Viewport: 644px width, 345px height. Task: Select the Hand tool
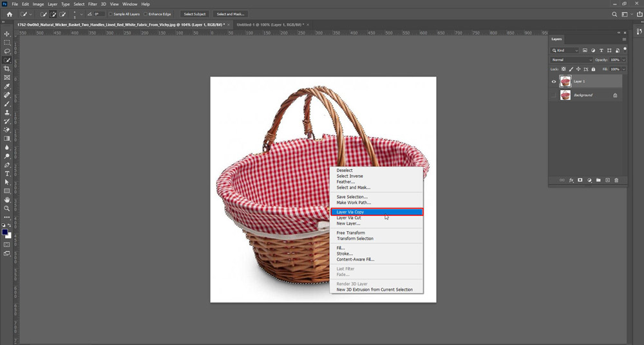pos(7,200)
